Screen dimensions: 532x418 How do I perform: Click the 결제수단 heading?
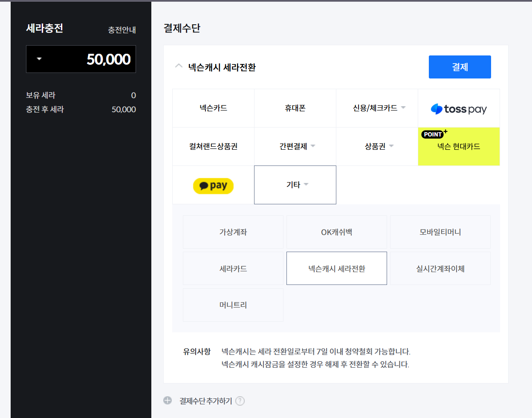[x=182, y=28]
